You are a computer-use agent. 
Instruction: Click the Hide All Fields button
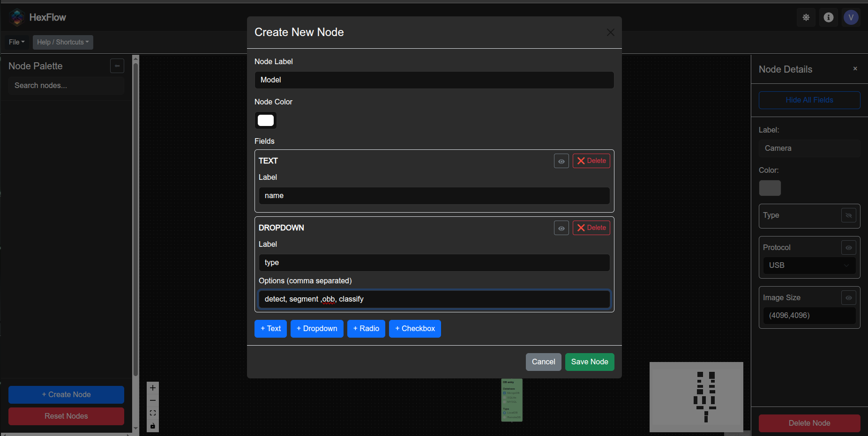click(809, 100)
